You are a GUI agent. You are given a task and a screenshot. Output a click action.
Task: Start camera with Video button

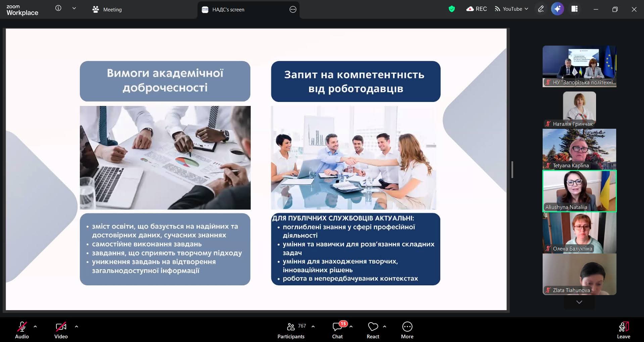(x=61, y=330)
